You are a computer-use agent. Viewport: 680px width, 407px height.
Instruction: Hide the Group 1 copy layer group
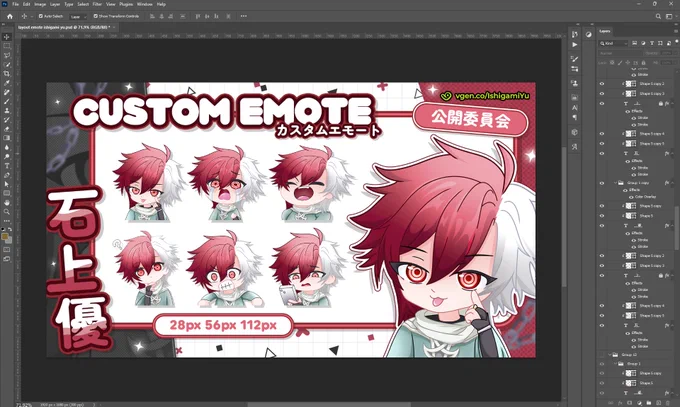click(602, 183)
